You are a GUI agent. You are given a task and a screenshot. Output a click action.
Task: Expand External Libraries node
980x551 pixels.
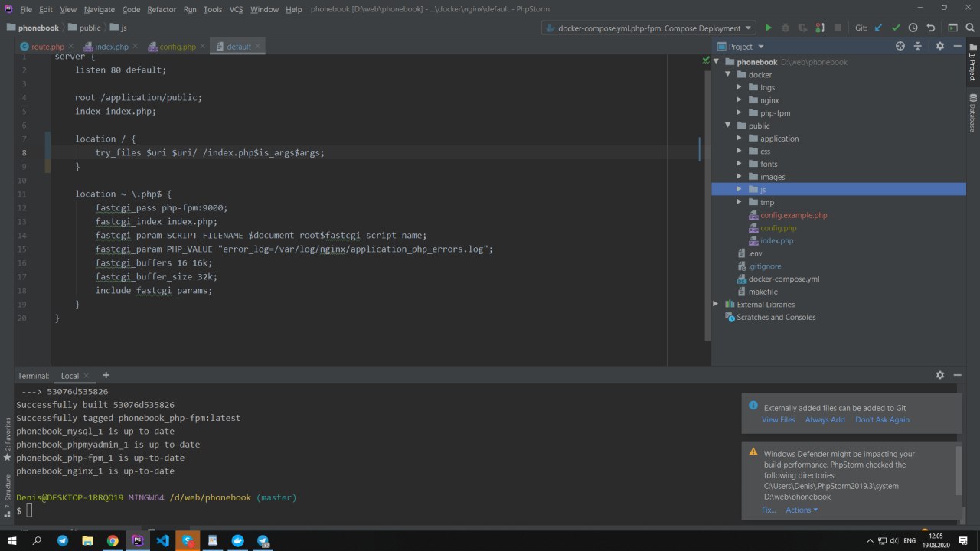point(717,304)
